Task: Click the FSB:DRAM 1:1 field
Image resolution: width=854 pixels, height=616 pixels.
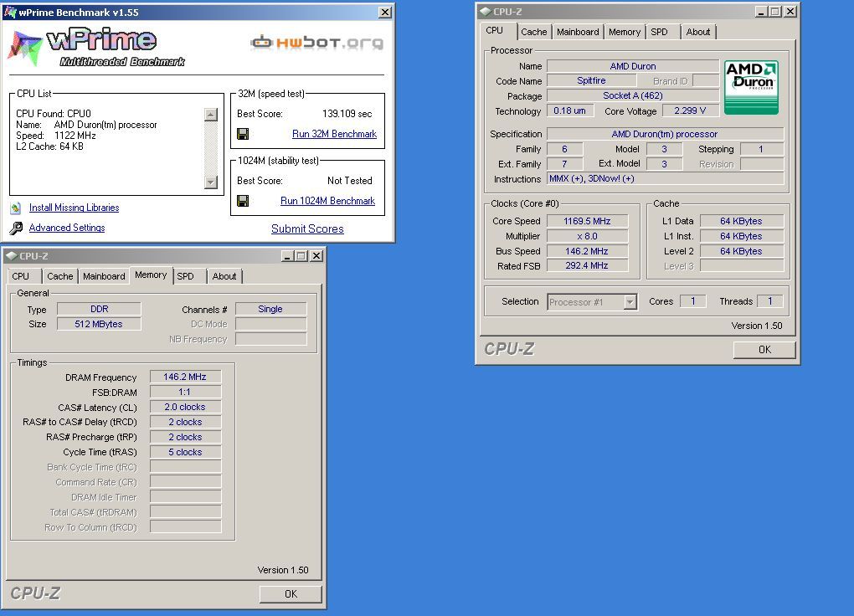Action: (x=185, y=393)
